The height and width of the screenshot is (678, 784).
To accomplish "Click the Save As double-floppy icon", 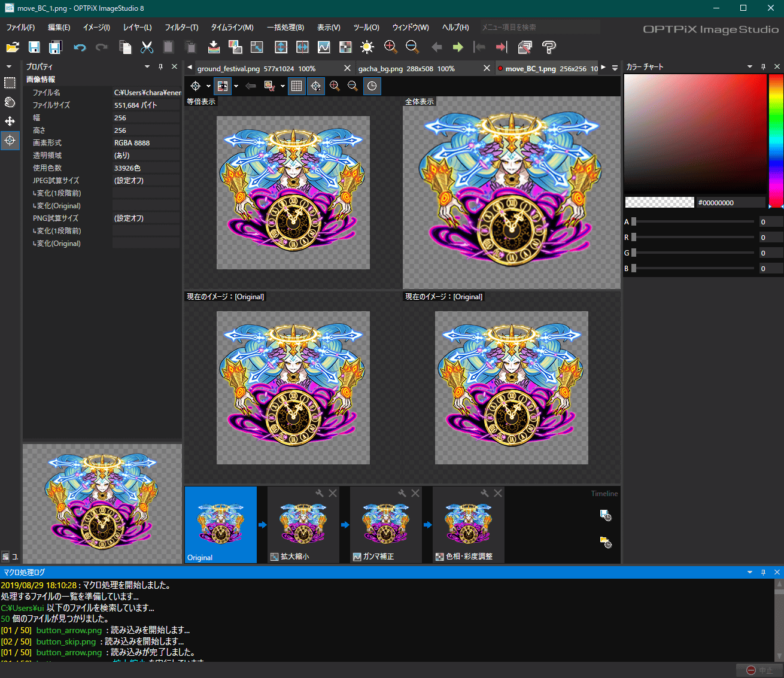I will point(55,47).
